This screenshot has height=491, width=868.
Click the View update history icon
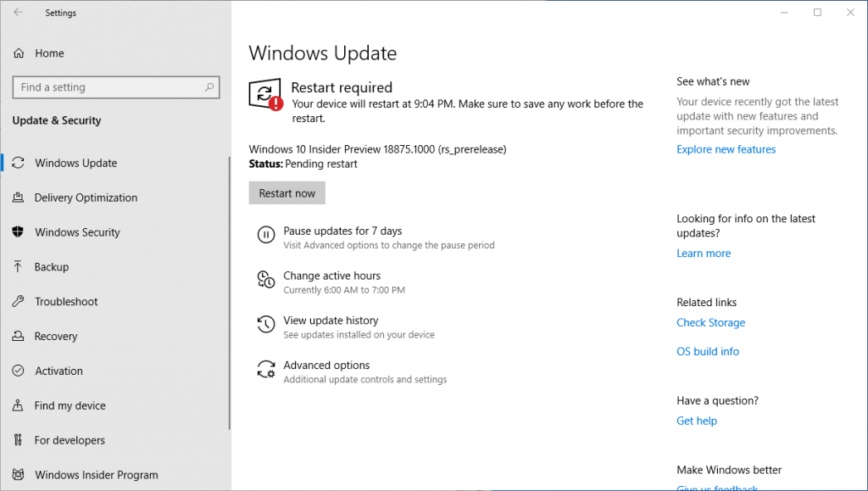tap(265, 325)
